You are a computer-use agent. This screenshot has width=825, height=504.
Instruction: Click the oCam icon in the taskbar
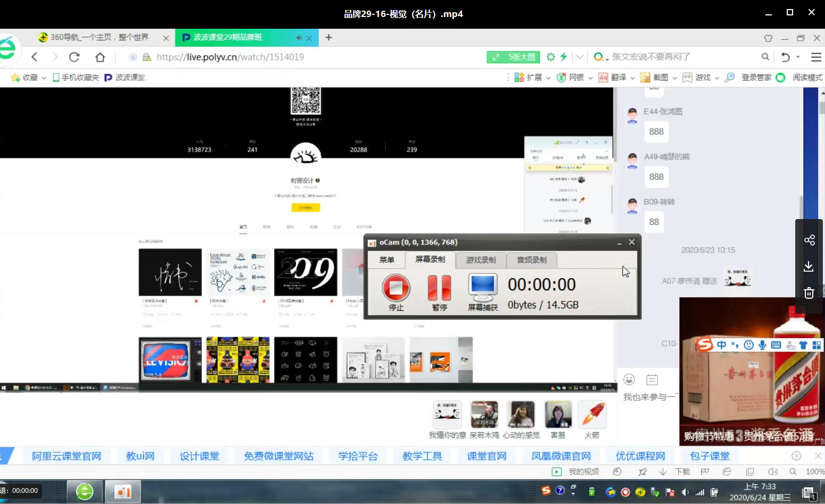[123, 491]
